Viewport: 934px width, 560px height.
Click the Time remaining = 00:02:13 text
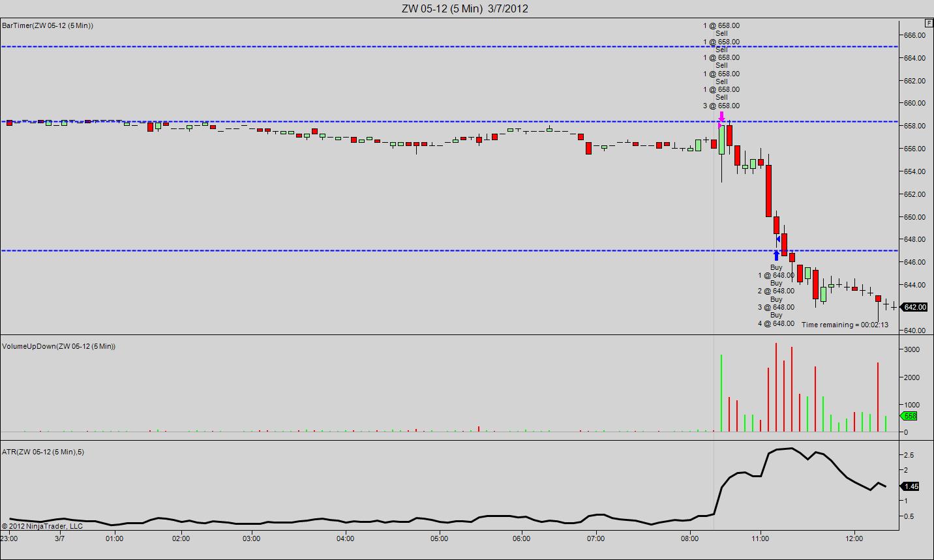point(845,325)
